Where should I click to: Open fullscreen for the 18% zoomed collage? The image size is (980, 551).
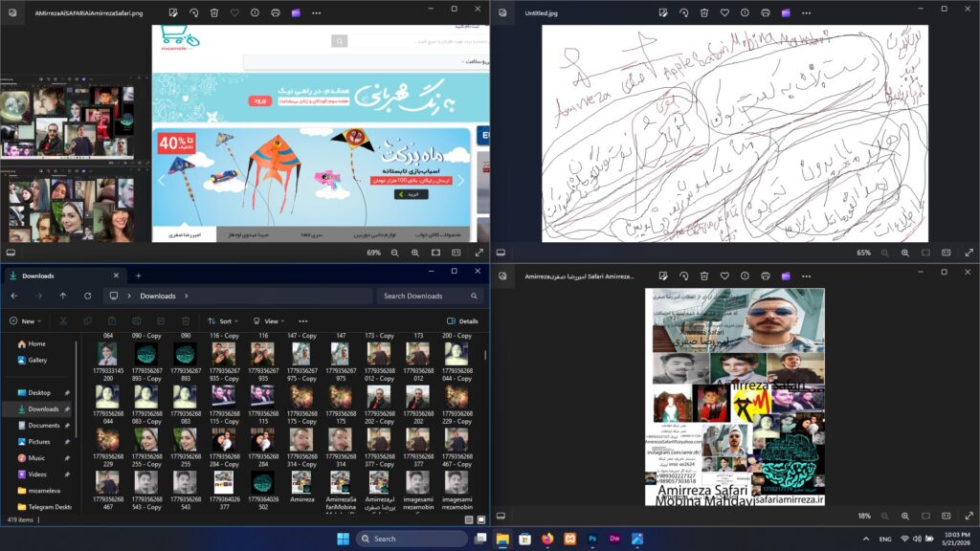[x=969, y=516]
